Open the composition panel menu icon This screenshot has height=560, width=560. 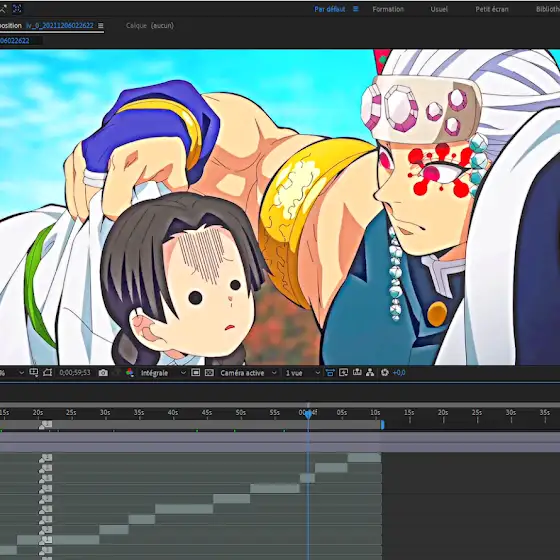101,26
